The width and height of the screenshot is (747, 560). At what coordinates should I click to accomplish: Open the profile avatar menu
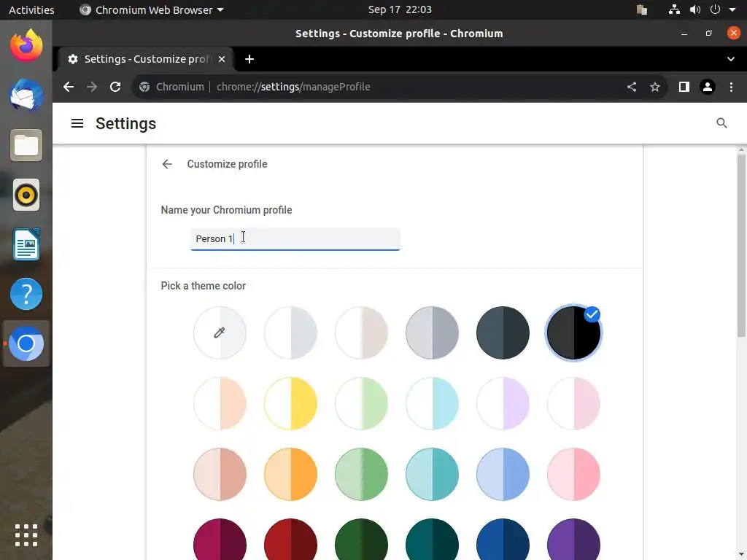pyautogui.click(x=708, y=87)
